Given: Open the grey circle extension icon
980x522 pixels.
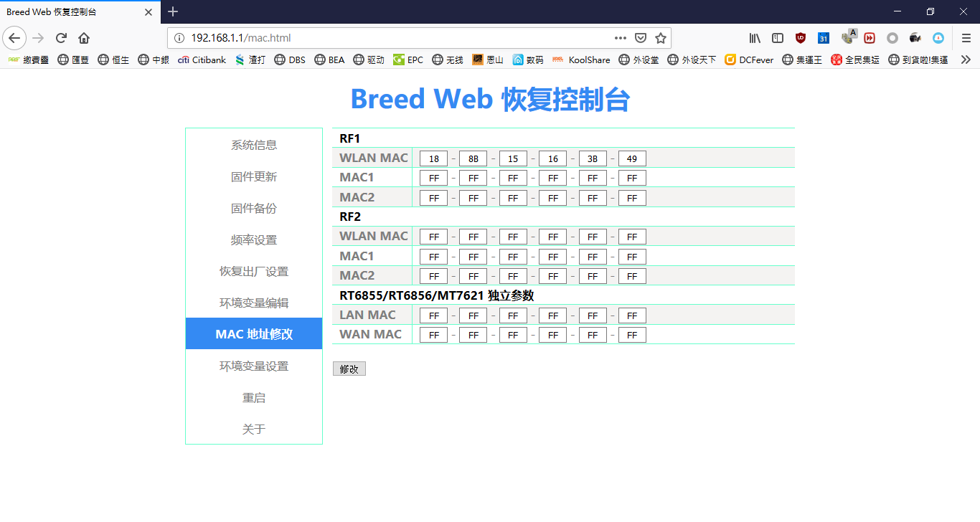Looking at the screenshot, I should tap(892, 38).
